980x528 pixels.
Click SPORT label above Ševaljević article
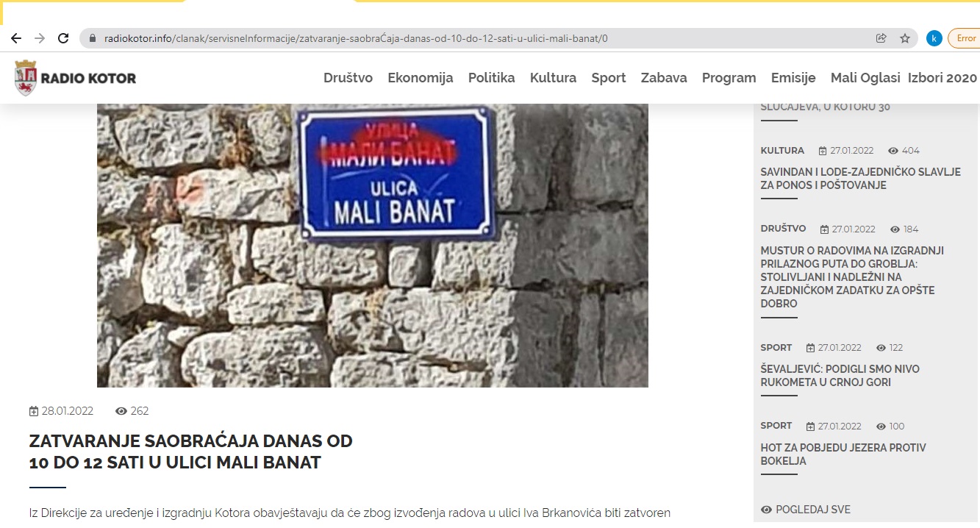click(x=776, y=347)
